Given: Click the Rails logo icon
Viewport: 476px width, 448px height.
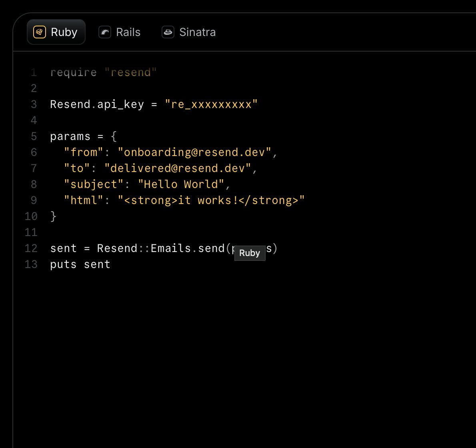Looking at the screenshot, I should [x=105, y=32].
